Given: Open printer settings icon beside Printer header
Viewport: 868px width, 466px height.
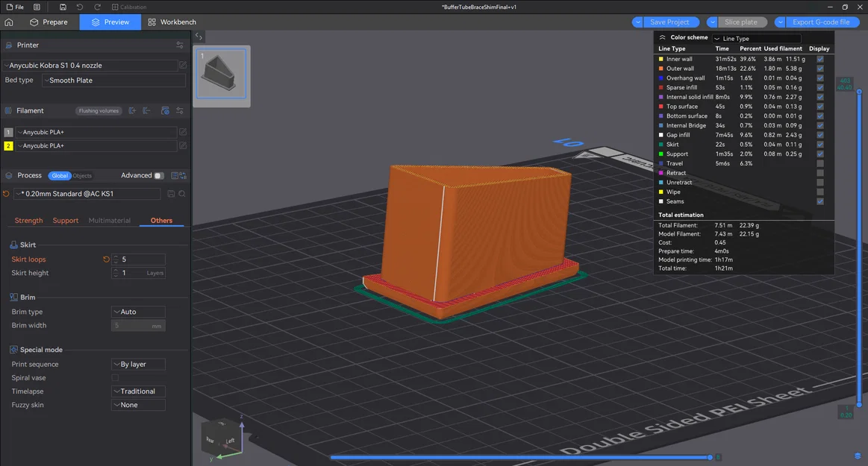Looking at the screenshot, I should (180, 45).
